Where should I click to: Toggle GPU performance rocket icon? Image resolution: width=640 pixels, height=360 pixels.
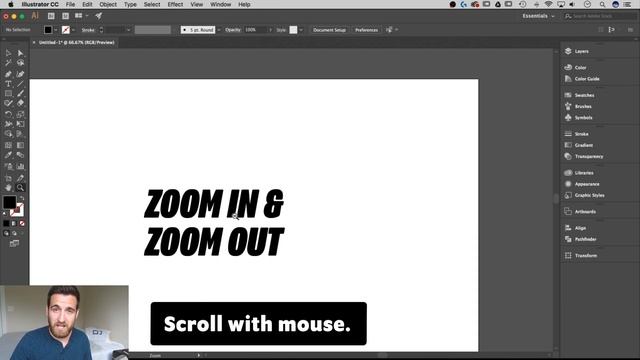98,16
